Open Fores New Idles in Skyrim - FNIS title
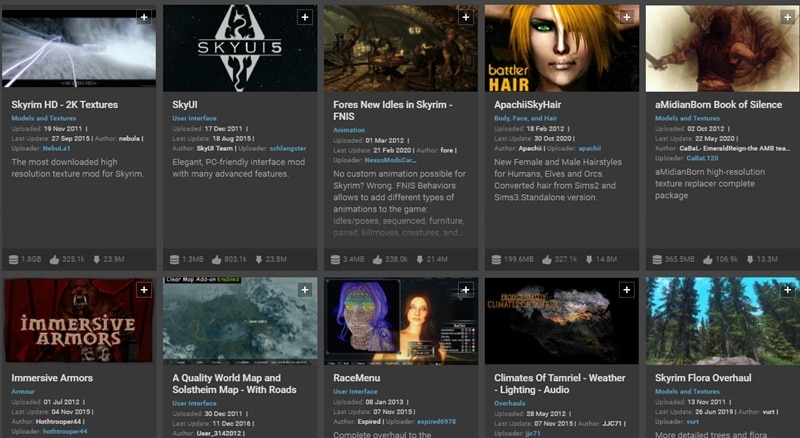 point(393,110)
